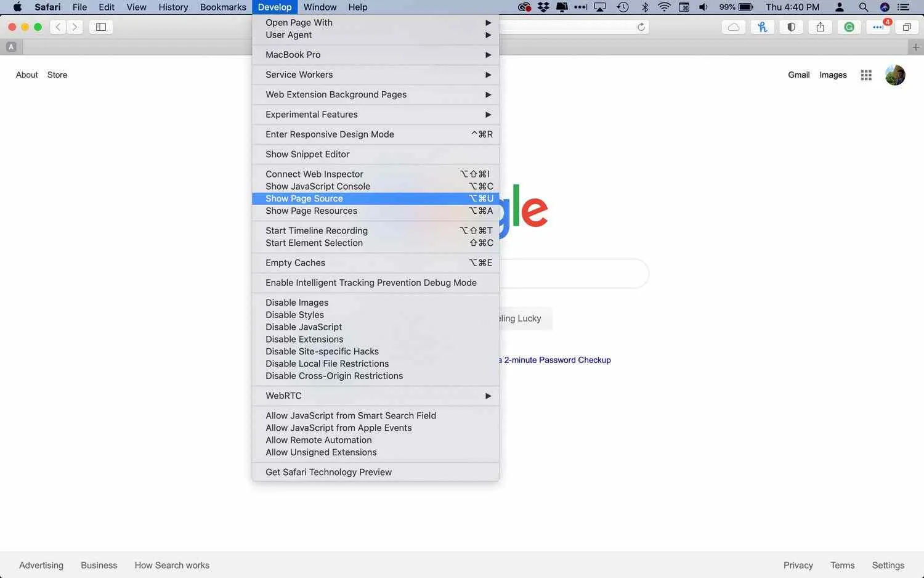Select Show Page Source
This screenshot has height=578, width=924.
pos(376,198)
